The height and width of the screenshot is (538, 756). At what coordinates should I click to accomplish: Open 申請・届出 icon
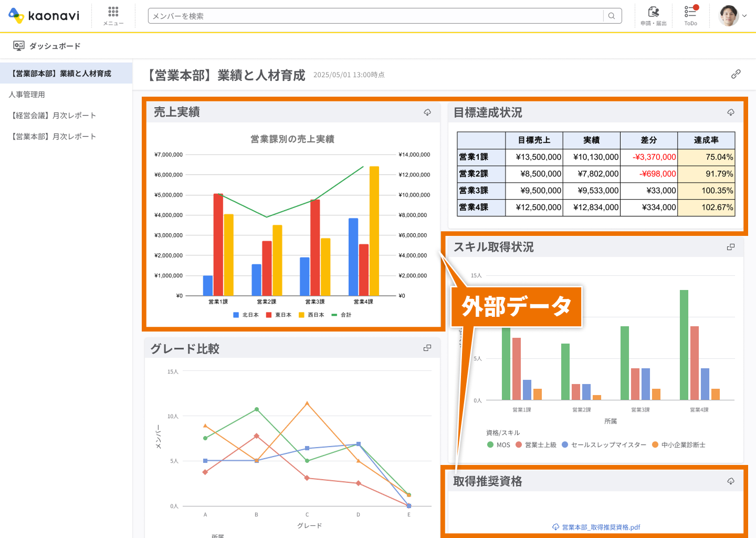[x=654, y=16]
